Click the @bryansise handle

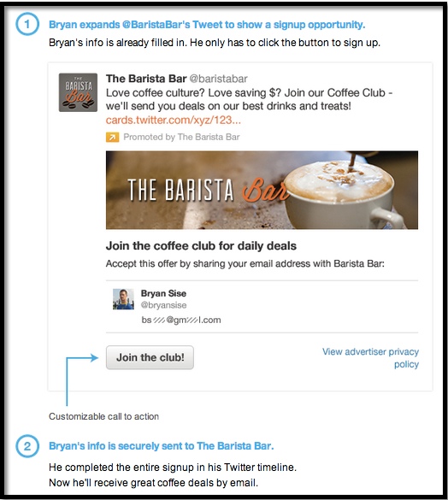click(x=163, y=305)
